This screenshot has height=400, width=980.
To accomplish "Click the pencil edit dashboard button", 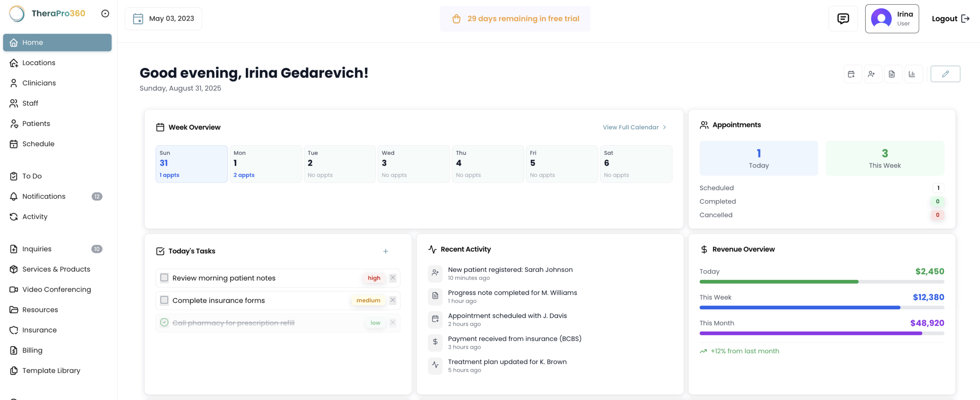I will pyautogui.click(x=945, y=74).
